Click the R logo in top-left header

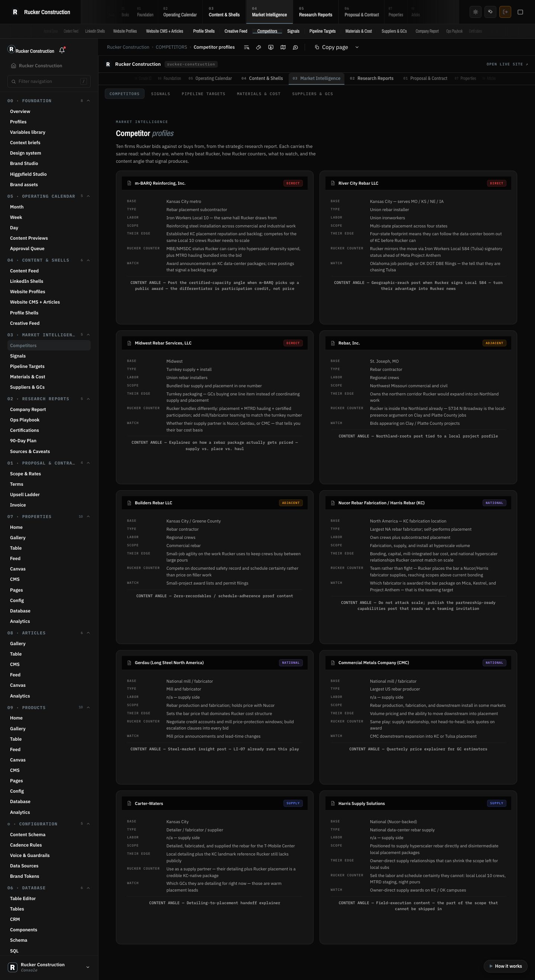pos(15,12)
